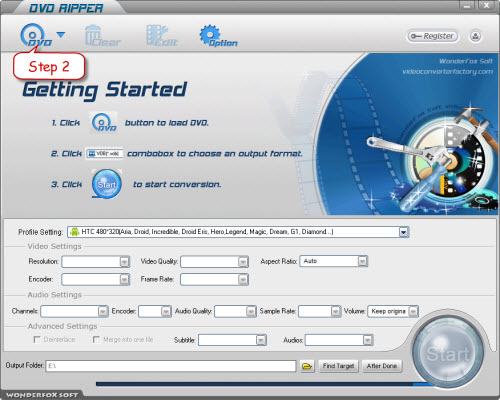Screen dimensions: 500x400
Task: Click the Output Folder path field
Action: coord(171,366)
